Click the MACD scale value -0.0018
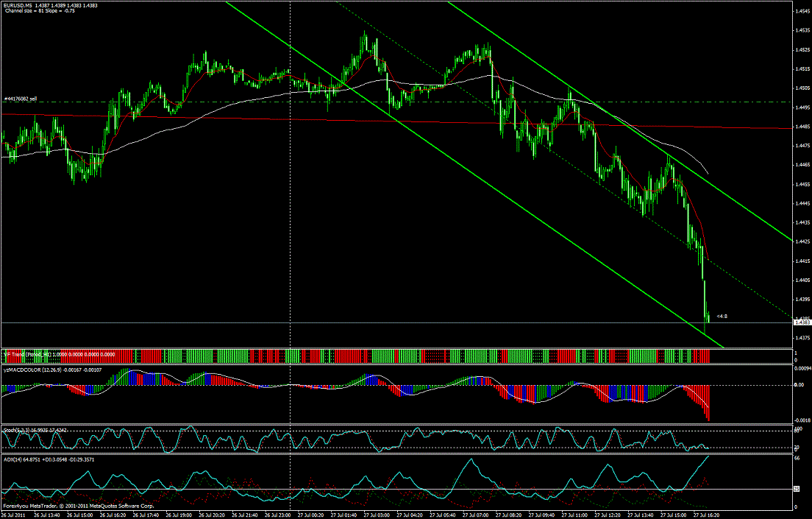This screenshot has width=812, height=519. pyautogui.click(x=802, y=420)
